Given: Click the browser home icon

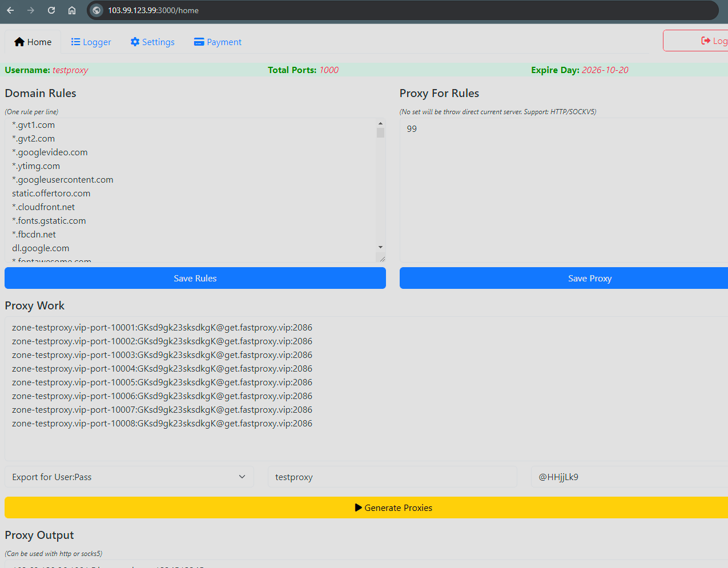Looking at the screenshot, I should 72,10.
